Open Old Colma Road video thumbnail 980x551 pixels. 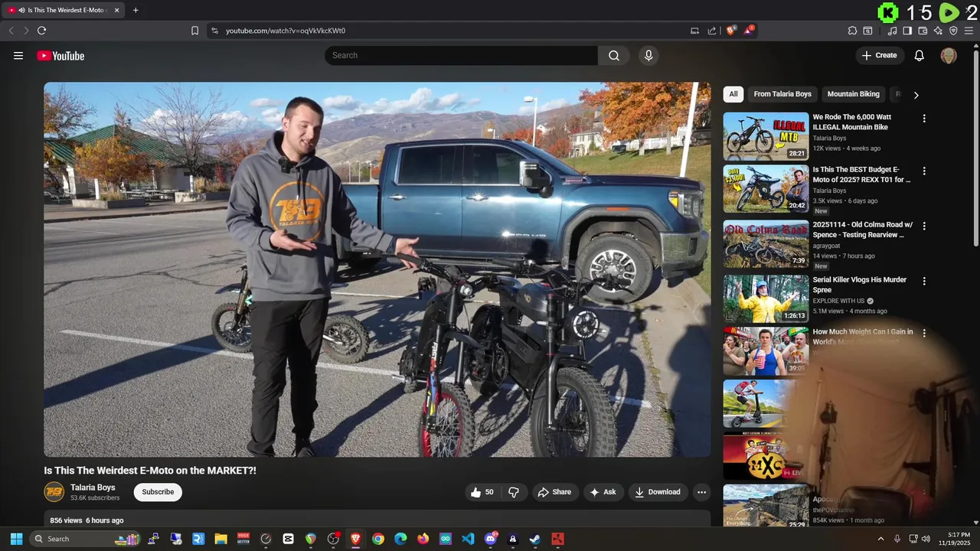tap(766, 244)
